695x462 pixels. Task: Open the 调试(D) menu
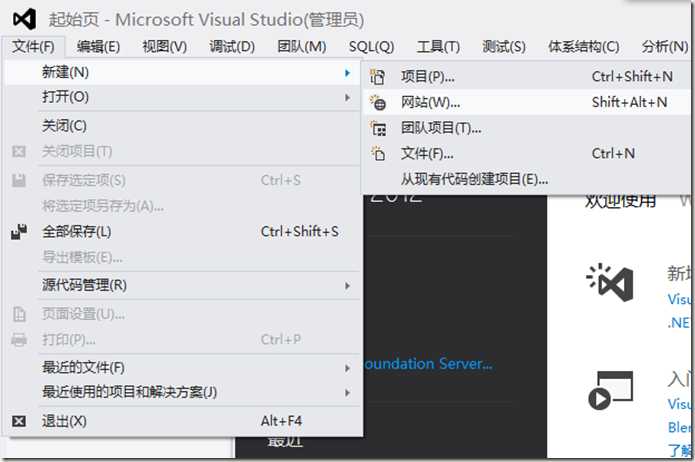click(232, 47)
